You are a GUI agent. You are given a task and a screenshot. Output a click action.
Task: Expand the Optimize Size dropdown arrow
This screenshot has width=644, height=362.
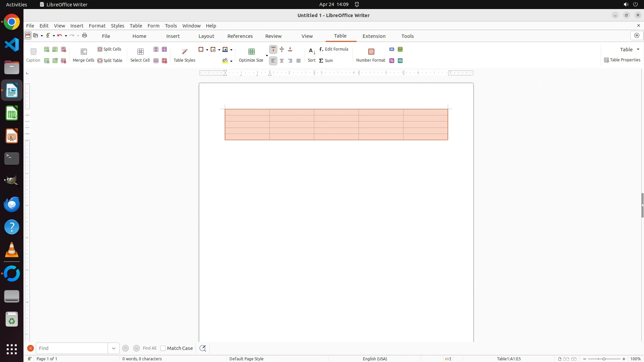pyautogui.click(x=267, y=55)
